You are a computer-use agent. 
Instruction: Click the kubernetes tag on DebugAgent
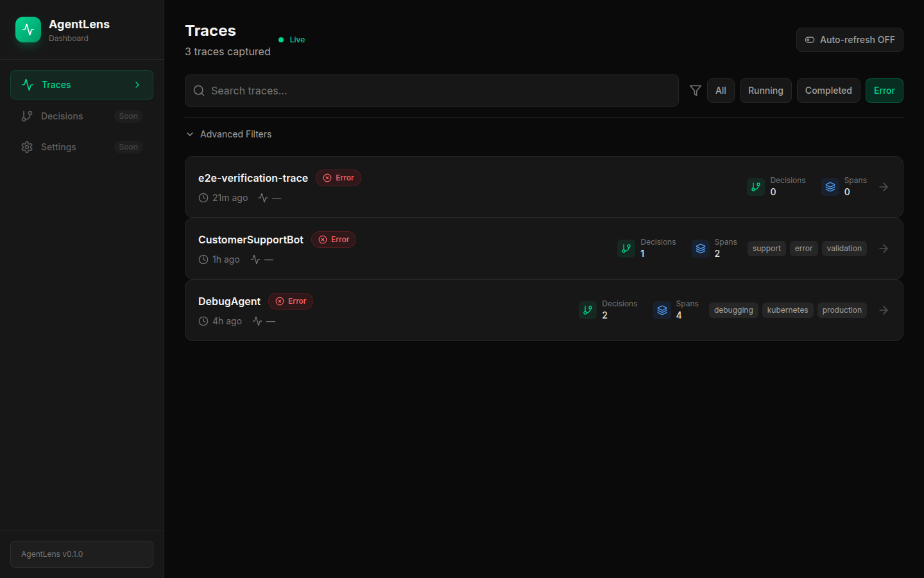[x=787, y=310]
